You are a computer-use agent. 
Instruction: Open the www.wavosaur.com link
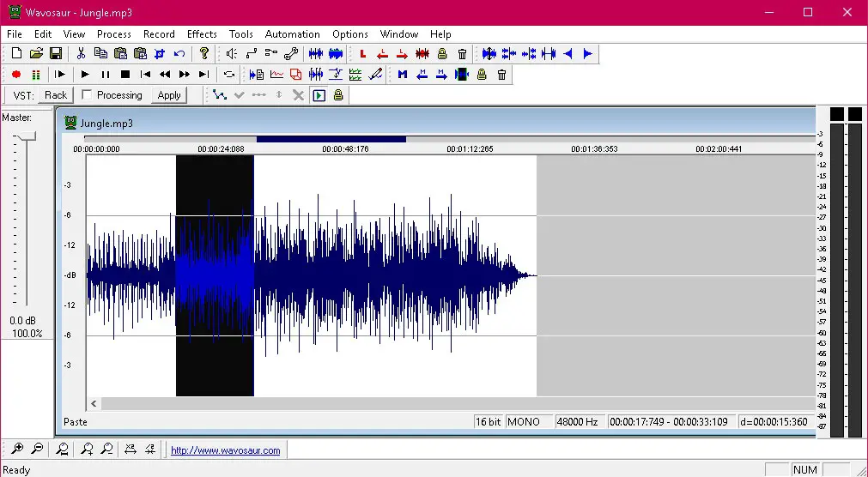point(225,450)
